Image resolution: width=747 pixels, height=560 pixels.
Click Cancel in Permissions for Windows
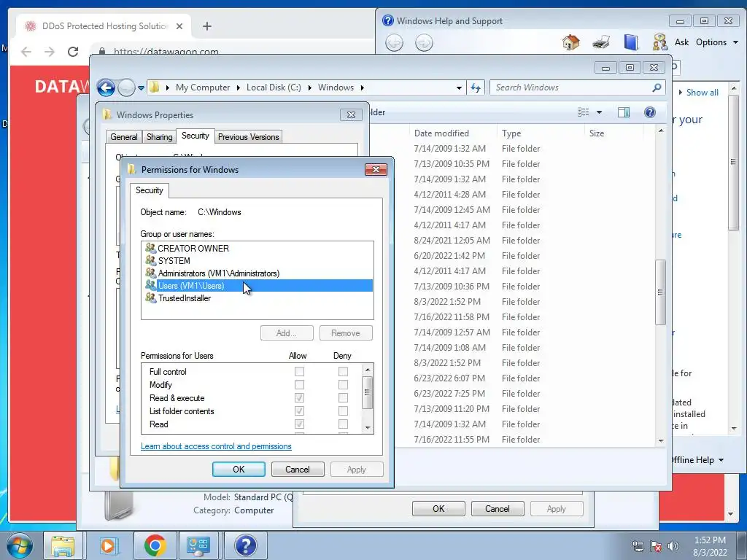298,470
